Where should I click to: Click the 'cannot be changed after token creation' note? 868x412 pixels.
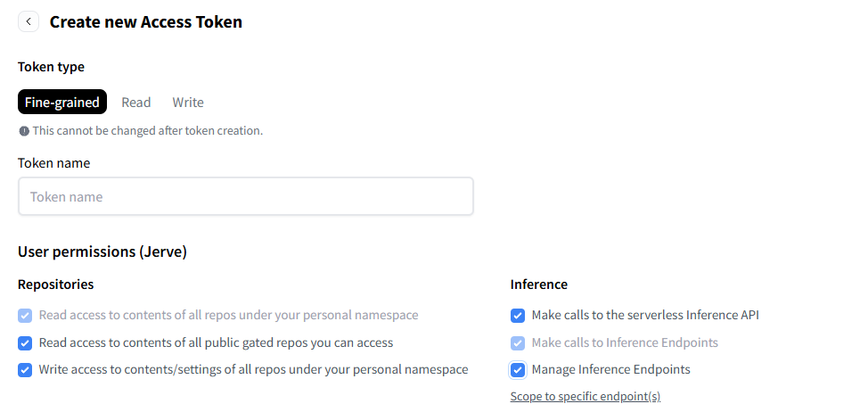148,131
